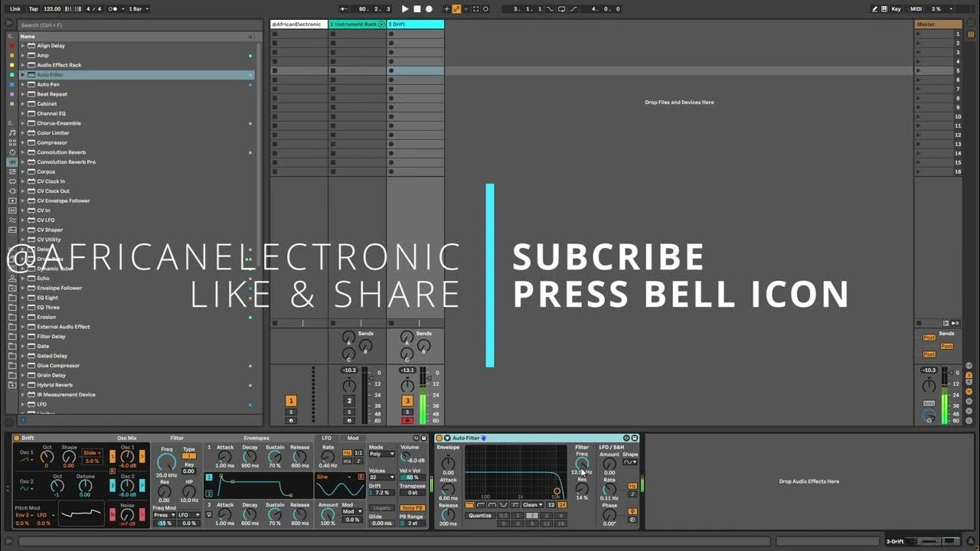
Task: Toggle track 3 activator button
Action: coord(407,401)
